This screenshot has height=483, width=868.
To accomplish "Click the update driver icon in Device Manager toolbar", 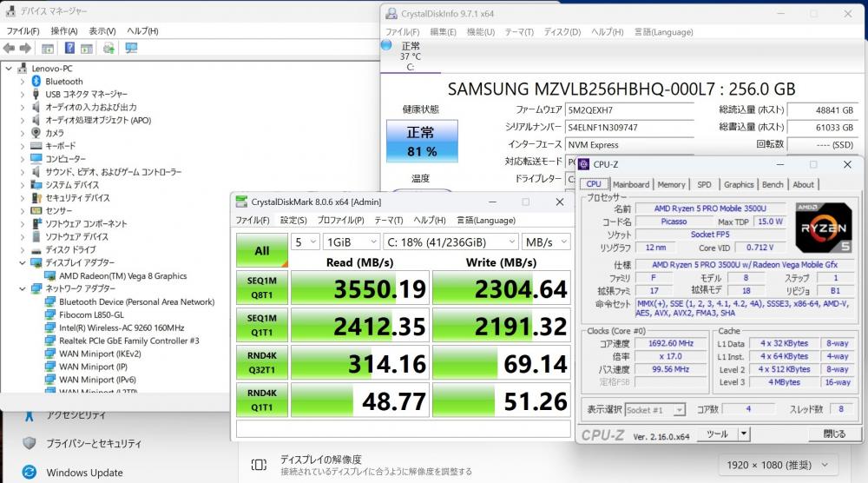I will [108, 48].
